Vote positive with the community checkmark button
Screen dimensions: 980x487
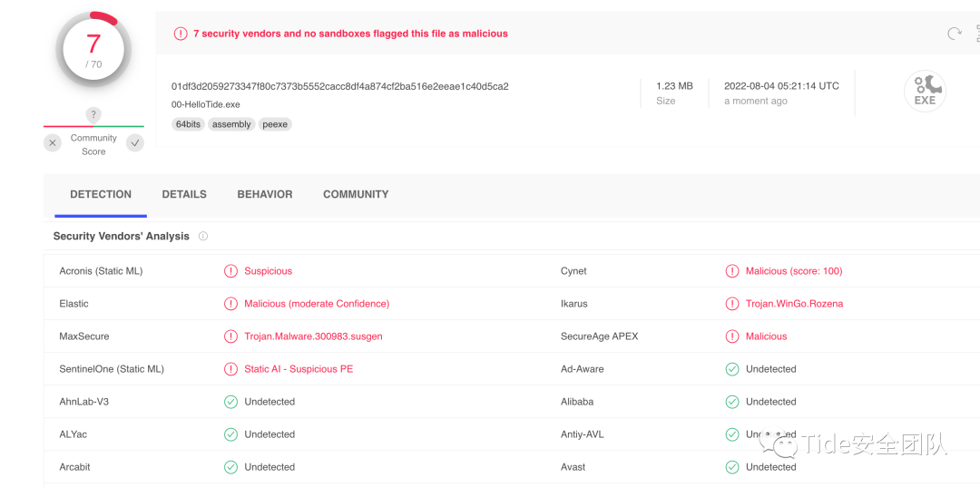point(135,143)
